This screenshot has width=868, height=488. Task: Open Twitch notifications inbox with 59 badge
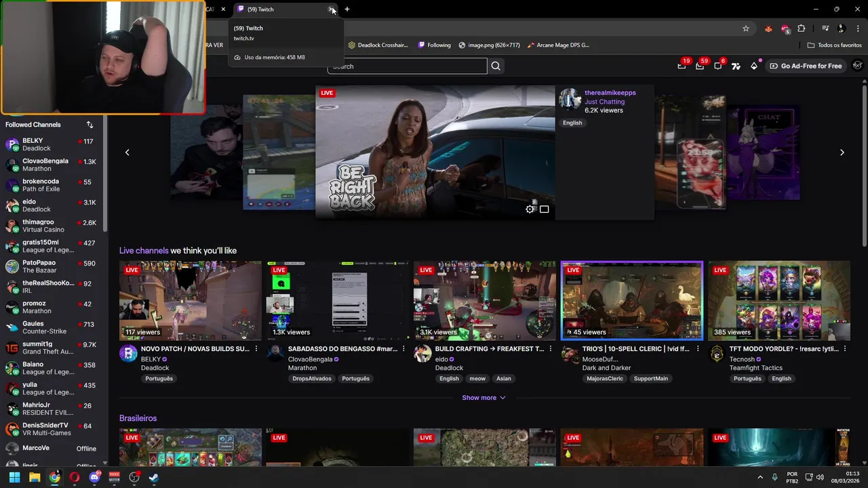pos(700,66)
